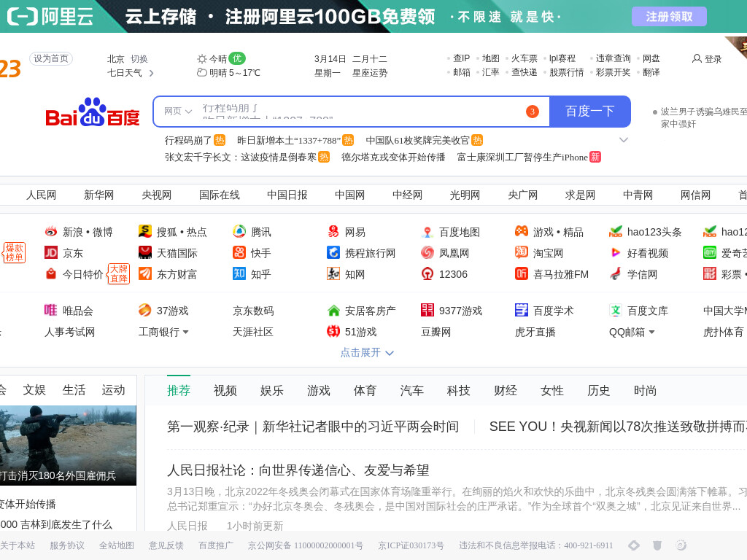Open the Zhihu icon
Image resolution: width=747 pixels, height=560 pixels.
[239, 274]
